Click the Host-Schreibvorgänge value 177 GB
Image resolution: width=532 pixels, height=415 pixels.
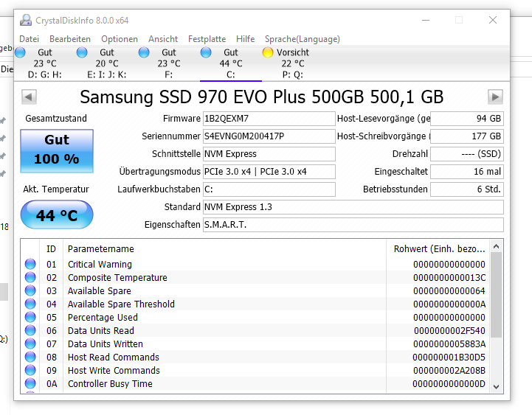pos(467,136)
